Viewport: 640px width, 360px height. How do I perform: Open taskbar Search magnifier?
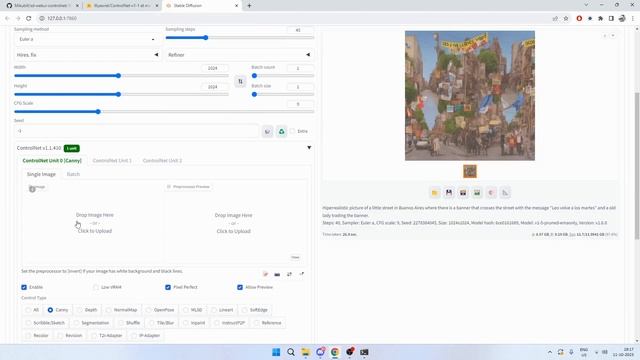[291, 352]
